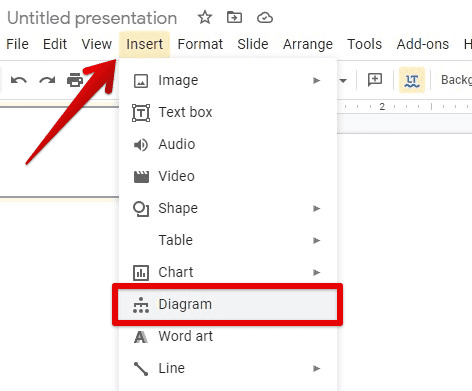
Task: Click the Text box icon
Action: point(141,113)
